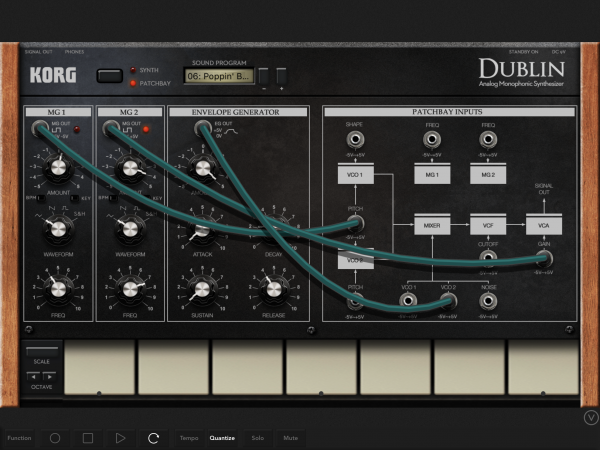Click the MG 2 Freq input jack
The width and height of the screenshot is (600, 450).
[488, 140]
